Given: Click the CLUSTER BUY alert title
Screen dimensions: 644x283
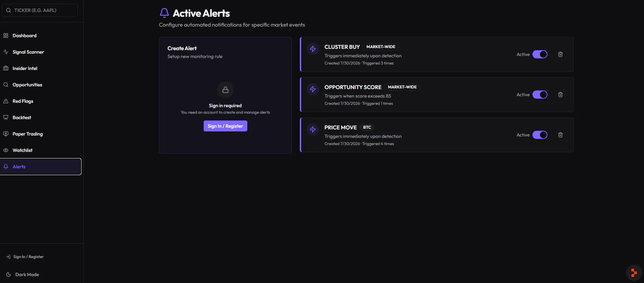Looking at the screenshot, I should coord(342,47).
